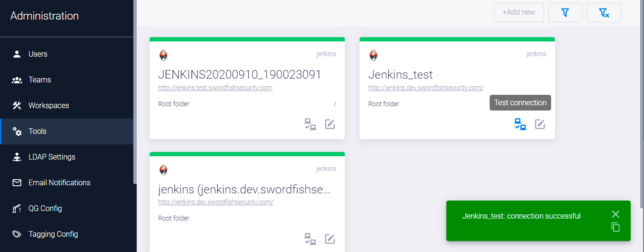
Task: Edit the JENKINS20200910_190023091 tool card
Action: 330,124
